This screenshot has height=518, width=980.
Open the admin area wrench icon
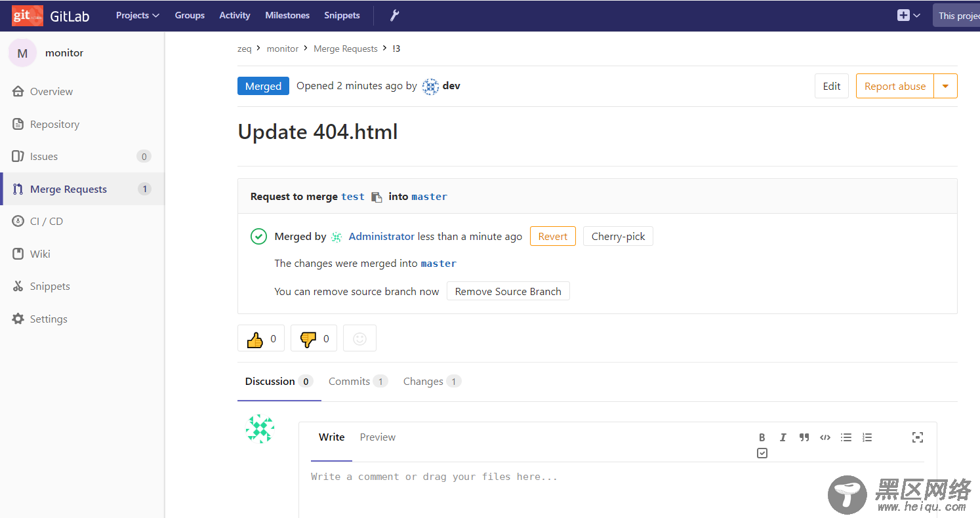(x=395, y=15)
